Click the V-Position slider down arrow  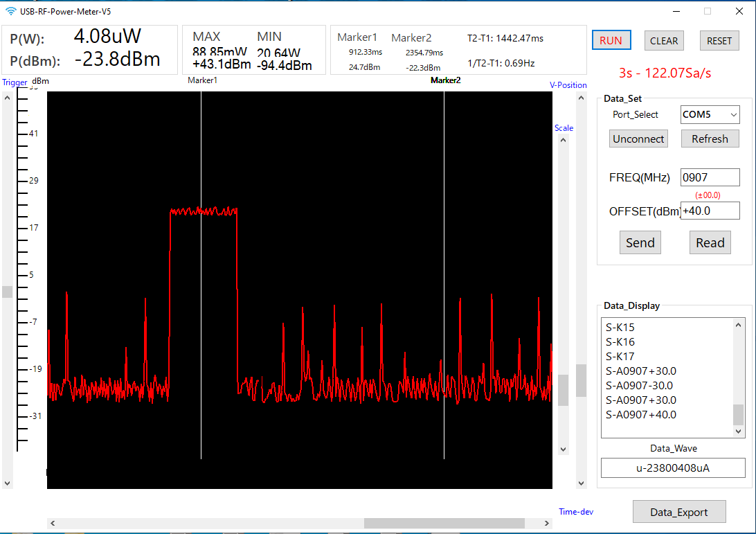click(x=582, y=483)
